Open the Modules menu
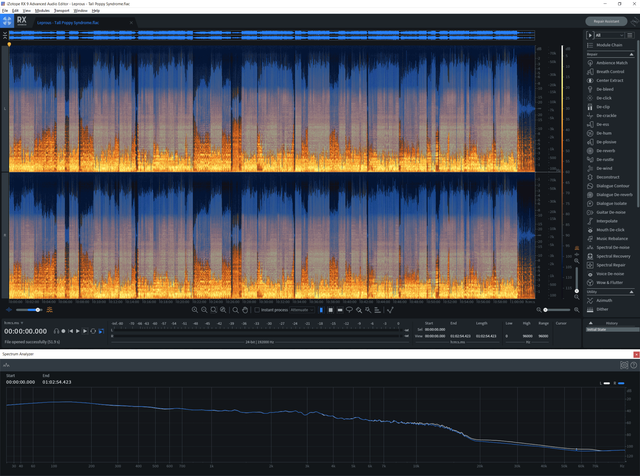 (x=42, y=11)
